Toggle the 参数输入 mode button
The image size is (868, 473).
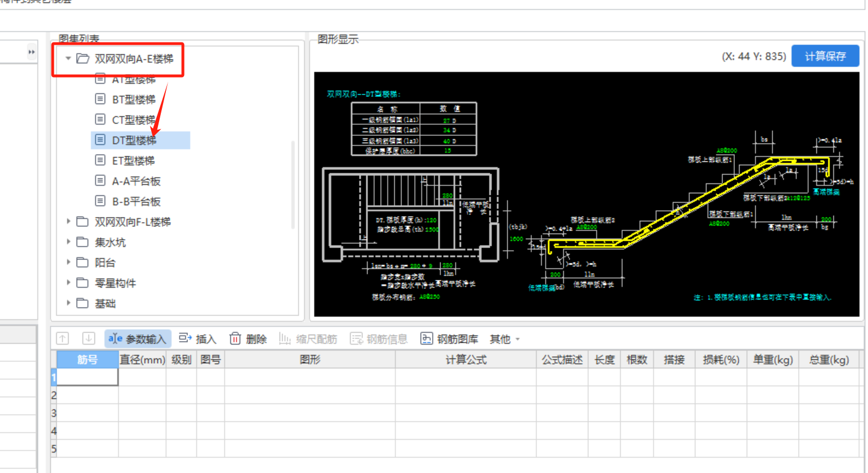(138, 339)
